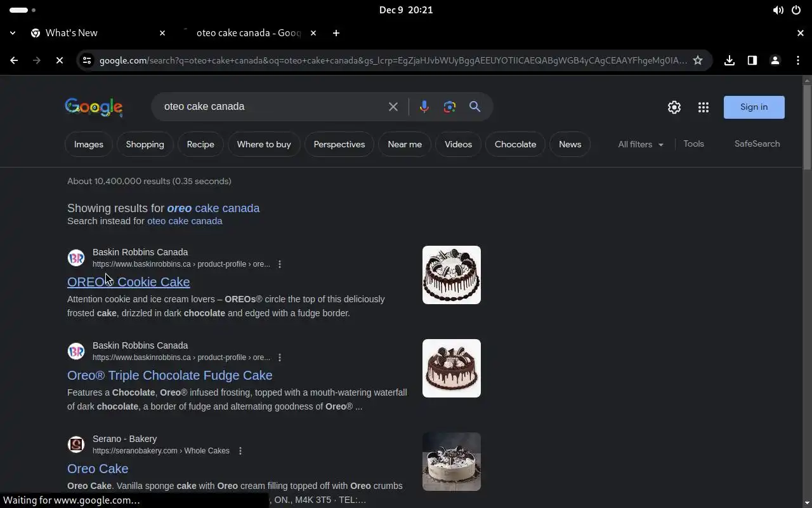This screenshot has width=812, height=508.
Task: Open Google quick settings gear
Action: (x=674, y=107)
